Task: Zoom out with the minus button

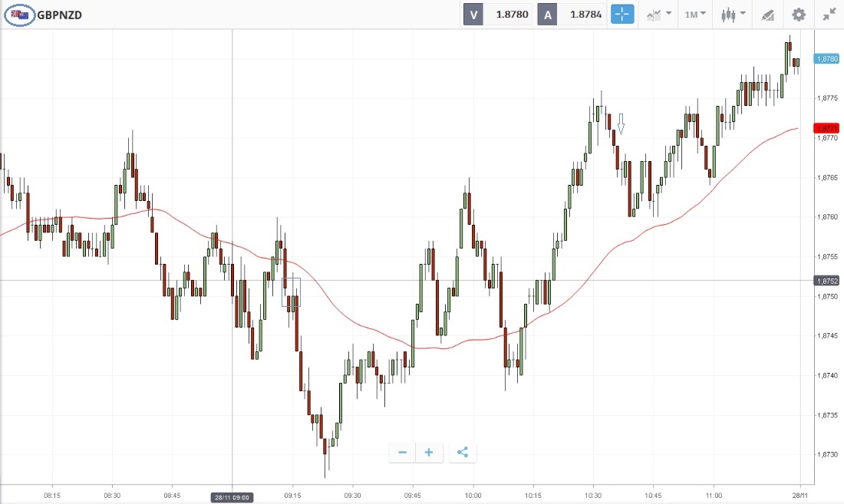Action: coord(402,453)
